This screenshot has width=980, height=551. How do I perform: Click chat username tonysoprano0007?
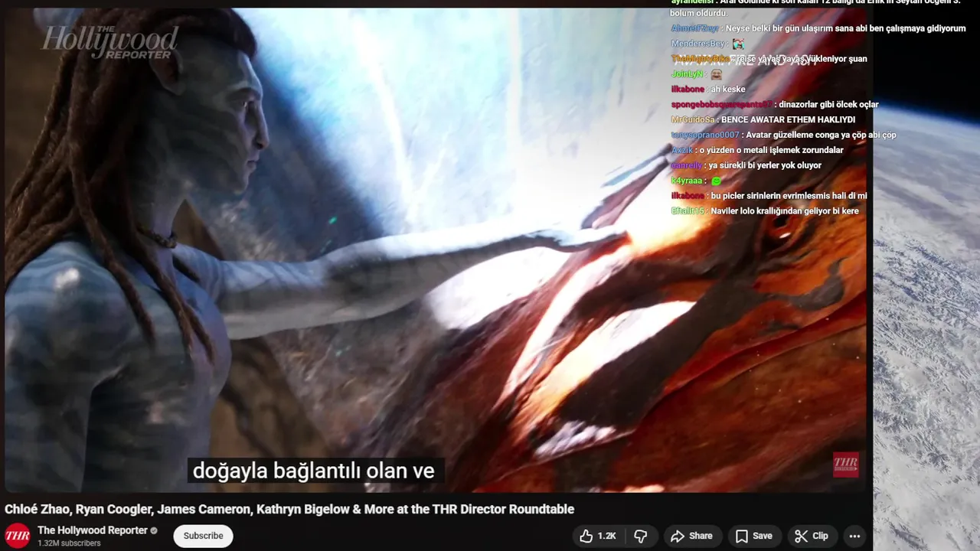pyautogui.click(x=705, y=135)
